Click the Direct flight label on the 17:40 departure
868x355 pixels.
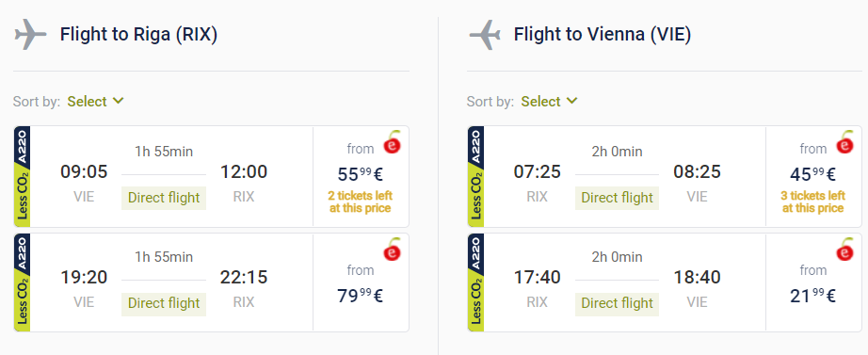click(x=618, y=303)
